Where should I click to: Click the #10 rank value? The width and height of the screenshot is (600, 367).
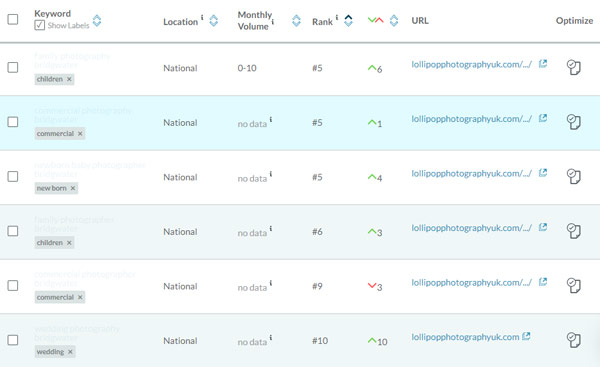tap(320, 341)
